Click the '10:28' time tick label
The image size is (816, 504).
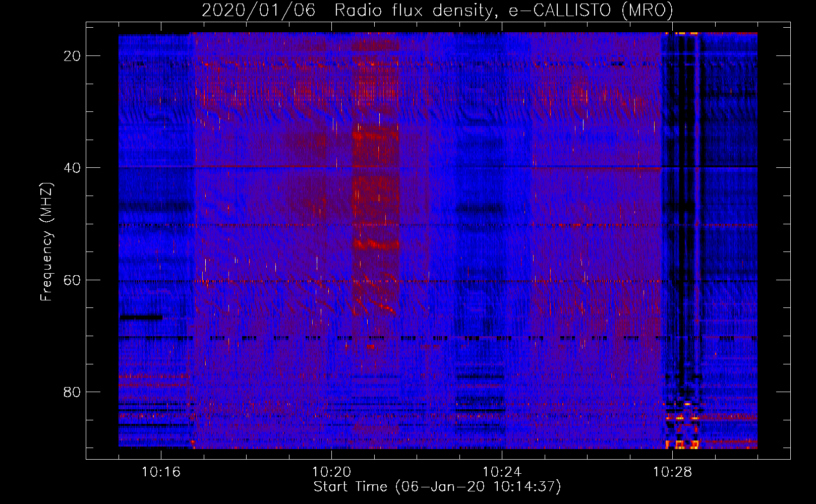point(672,472)
